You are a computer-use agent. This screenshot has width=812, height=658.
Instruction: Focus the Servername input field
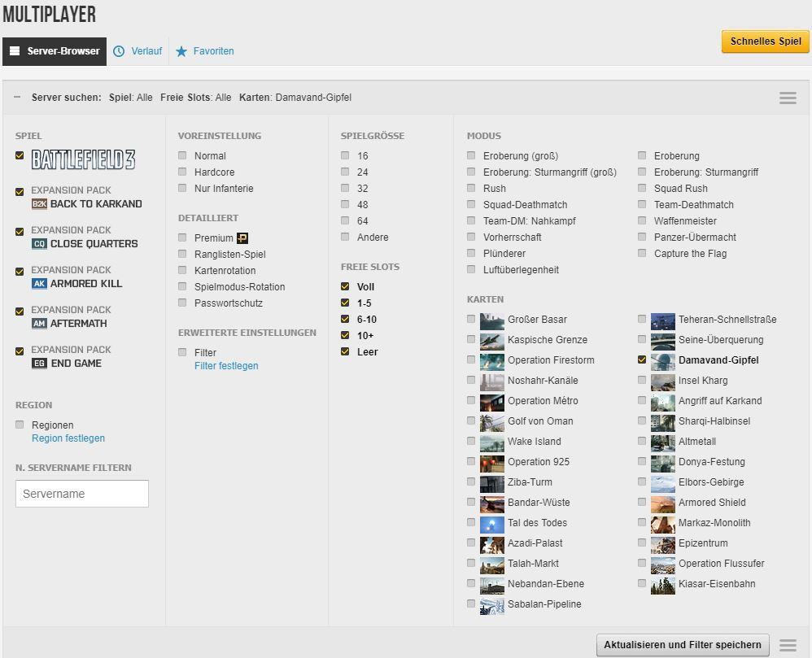(82, 494)
